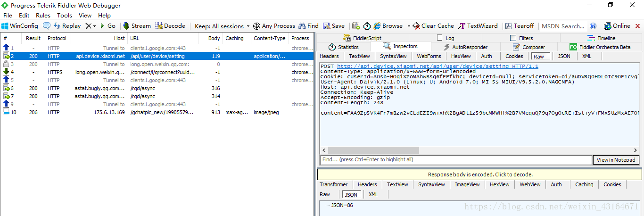Image resolution: width=644 pixels, height=216 pixels.
Task: Click the blue help question mark icon
Action: (x=593, y=26)
